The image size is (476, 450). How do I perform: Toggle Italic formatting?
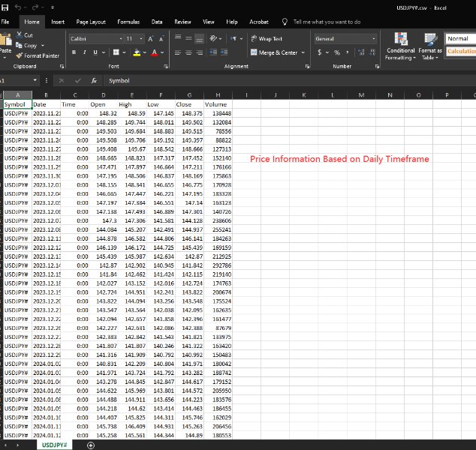84,52
